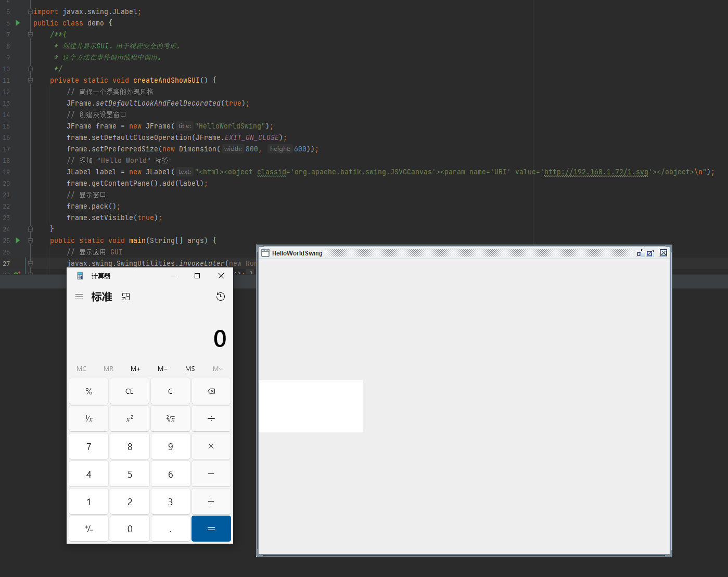Image resolution: width=728 pixels, height=577 pixels.
Task: Click the reciprocal 1/x key
Action: (89, 419)
